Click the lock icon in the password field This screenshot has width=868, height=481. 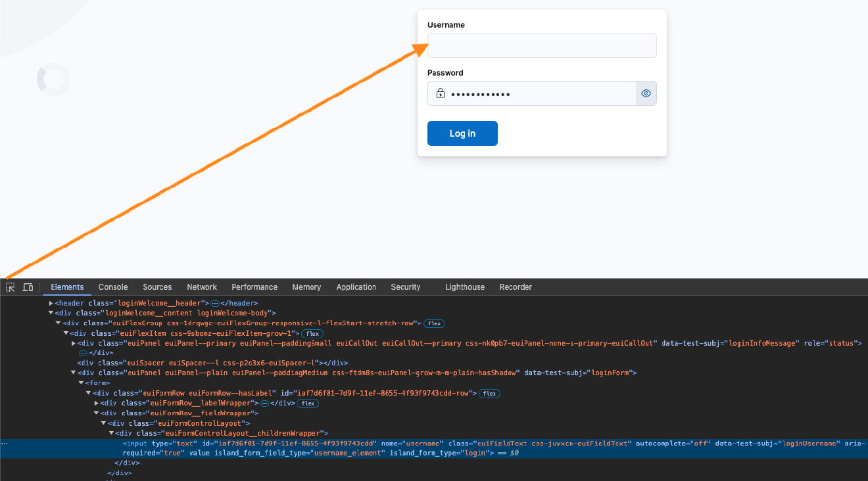click(441, 93)
